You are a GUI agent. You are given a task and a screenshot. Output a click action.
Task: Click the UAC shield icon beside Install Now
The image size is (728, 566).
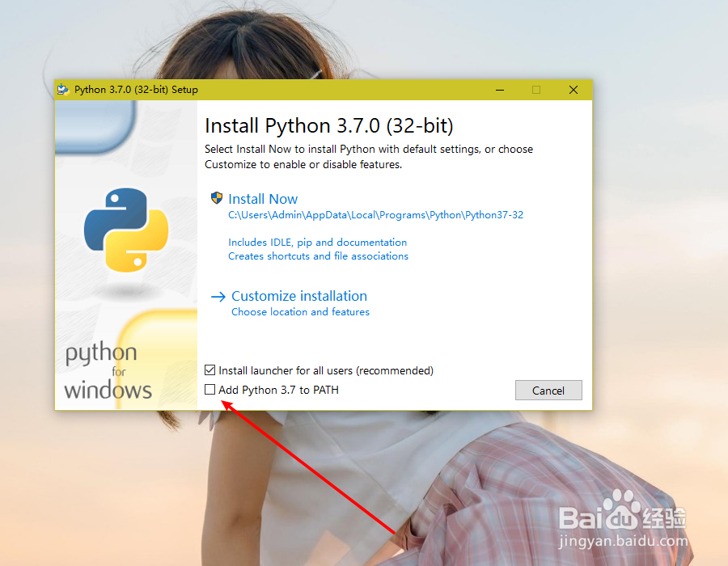[x=216, y=198]
